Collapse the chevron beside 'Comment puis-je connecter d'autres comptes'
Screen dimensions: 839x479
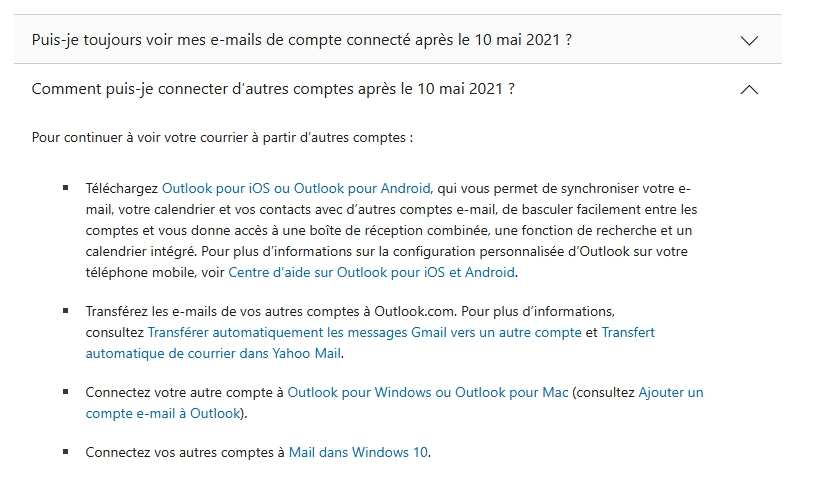pos(749,89)
